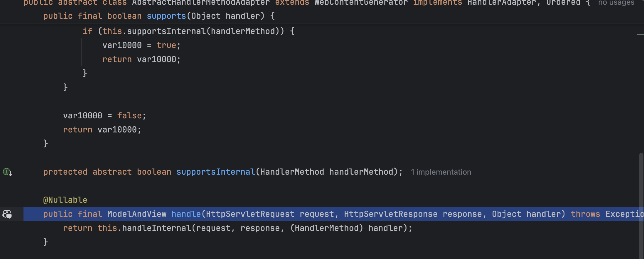Click the HttpServletResponse parameter type

tap(391, 214)
